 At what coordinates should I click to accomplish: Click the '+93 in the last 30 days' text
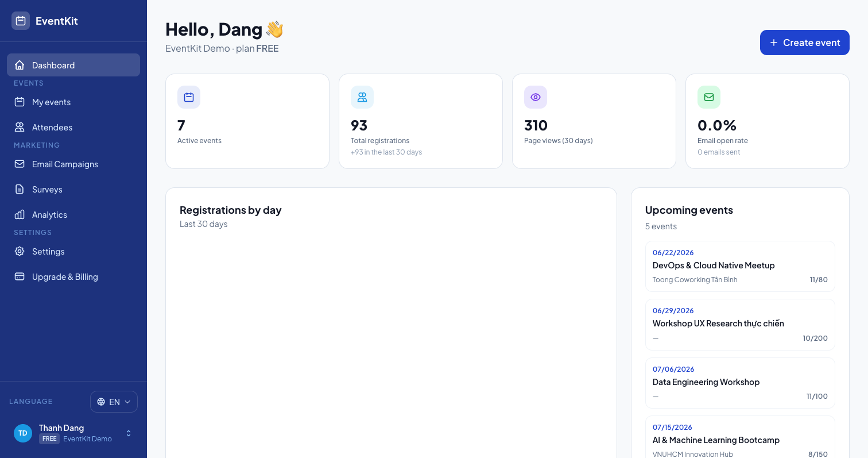click(386, 152)
